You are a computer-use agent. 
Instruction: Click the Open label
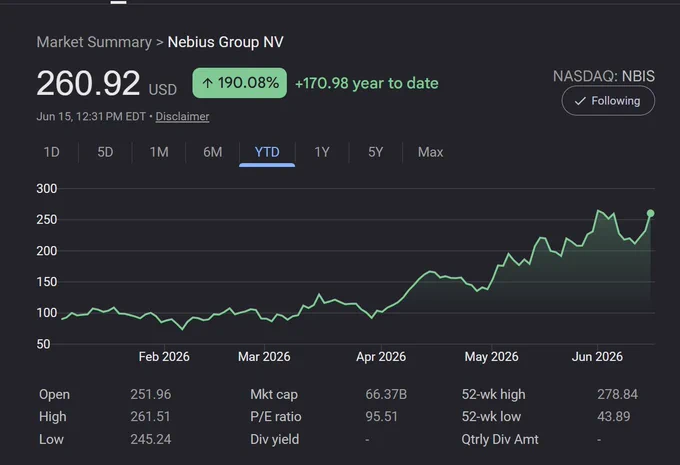[54, 394]
